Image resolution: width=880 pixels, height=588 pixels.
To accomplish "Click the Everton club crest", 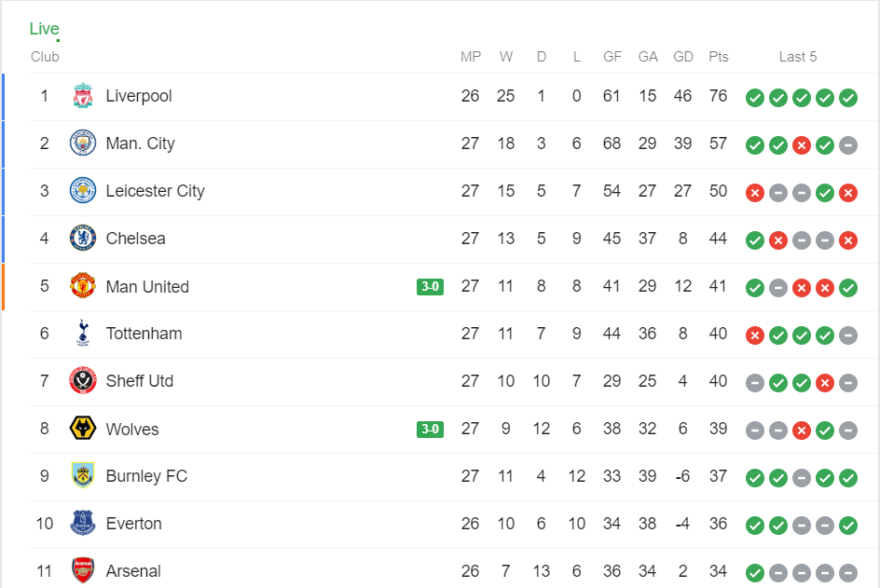I will click(x=83, y=523).
